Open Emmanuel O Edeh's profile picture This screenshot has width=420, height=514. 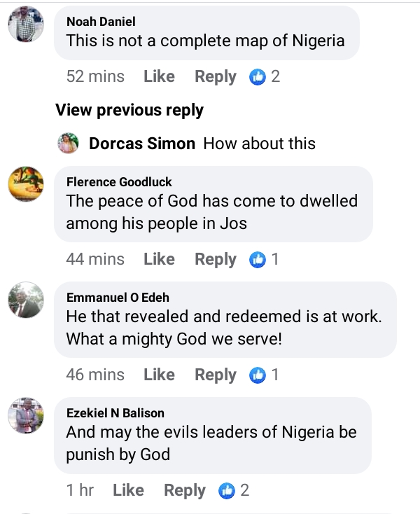26,301
